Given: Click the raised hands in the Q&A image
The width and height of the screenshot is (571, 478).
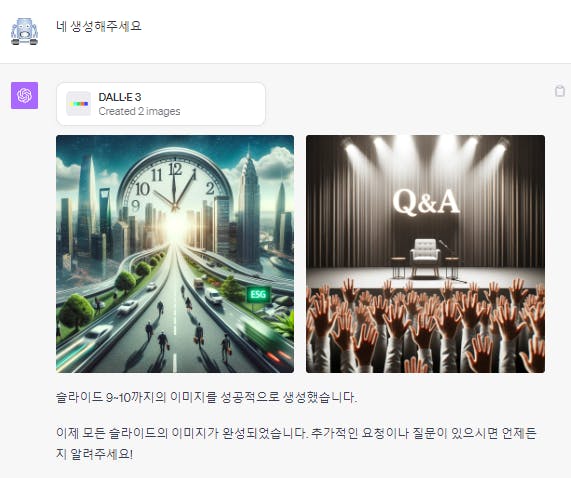Looking at the screenshot, I should pos(425,326).
